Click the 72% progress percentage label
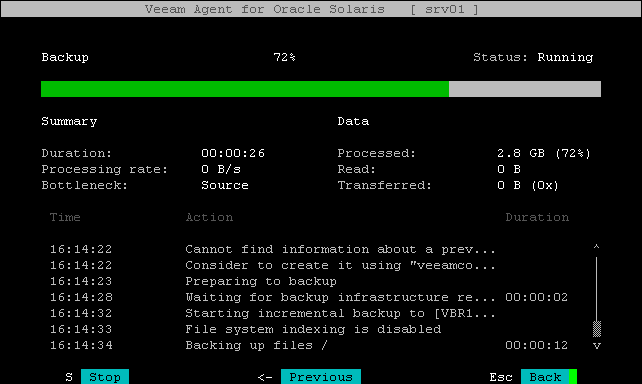The image size is (642, 384). (285, 57)
